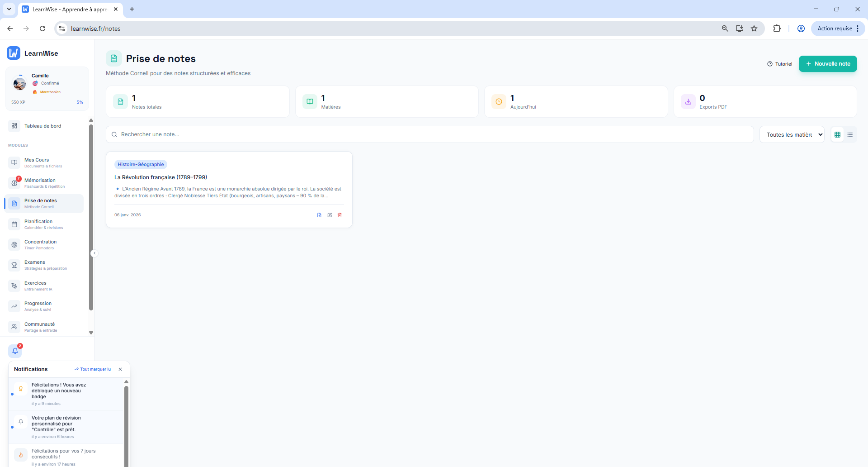868x467 pixels.
Task: Mark all notifications as read
Action: click(x=93, y=369)
